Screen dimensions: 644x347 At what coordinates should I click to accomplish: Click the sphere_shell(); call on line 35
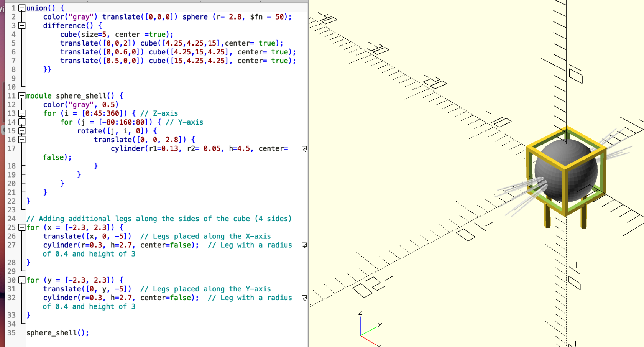pyautogui.click(x=58, y=333)
